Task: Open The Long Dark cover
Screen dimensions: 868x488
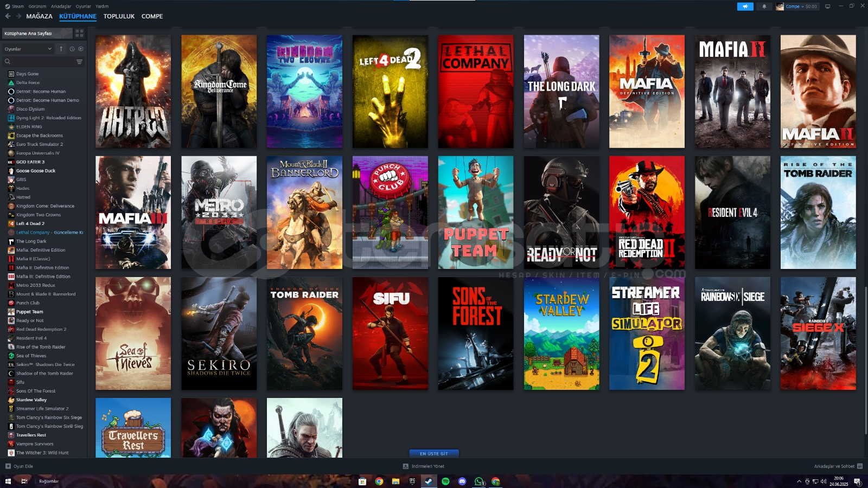Action: pyautogui.click(x=561, y=92)
